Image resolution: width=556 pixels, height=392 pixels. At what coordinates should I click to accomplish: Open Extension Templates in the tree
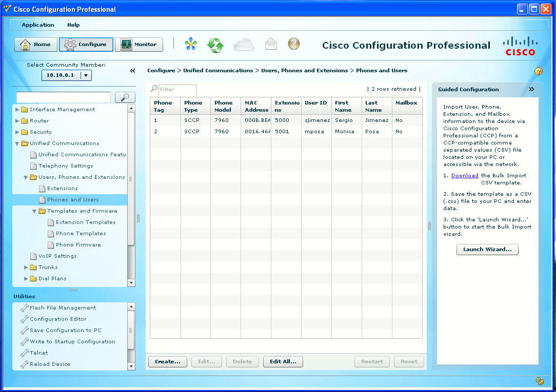click(x=86, y=222)
